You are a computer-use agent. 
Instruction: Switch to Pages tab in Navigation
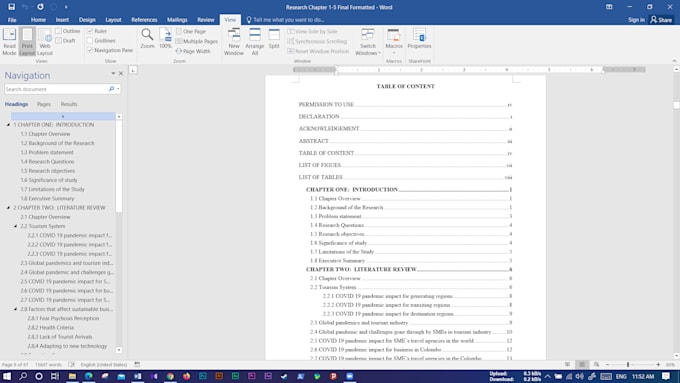(x=44, y=104)
